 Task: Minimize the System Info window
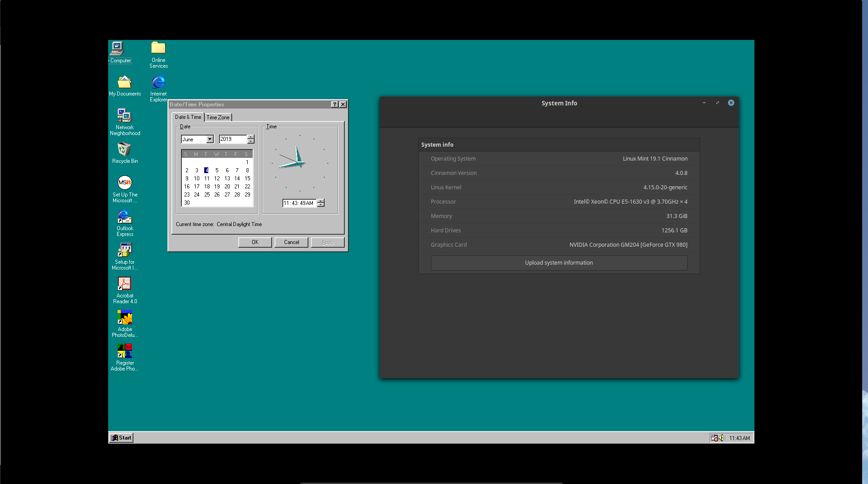tap(704, 103)
